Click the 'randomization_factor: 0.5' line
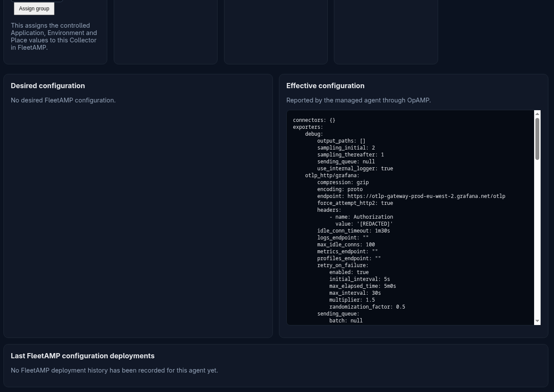554x392 pixels. tap(367, 307)
